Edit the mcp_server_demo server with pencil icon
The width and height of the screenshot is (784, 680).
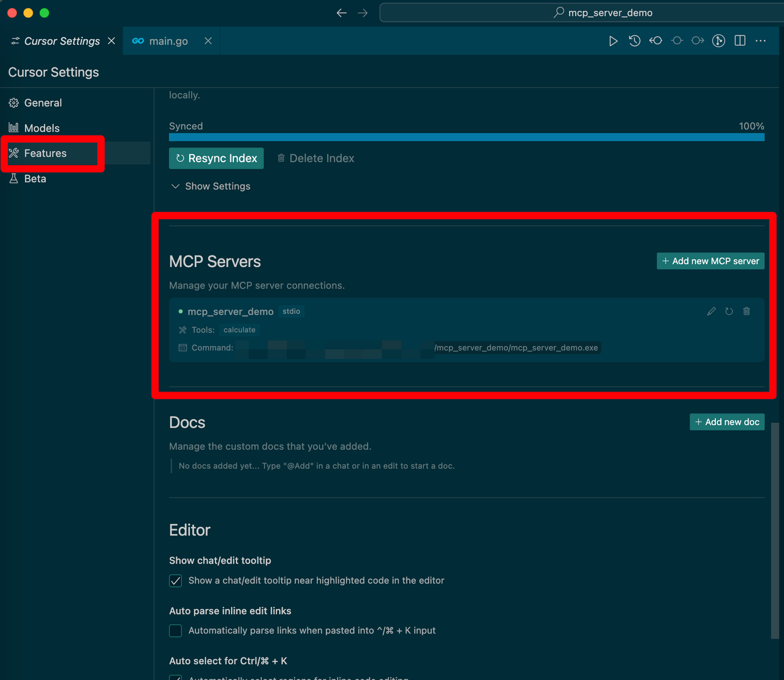coord(711,311)
